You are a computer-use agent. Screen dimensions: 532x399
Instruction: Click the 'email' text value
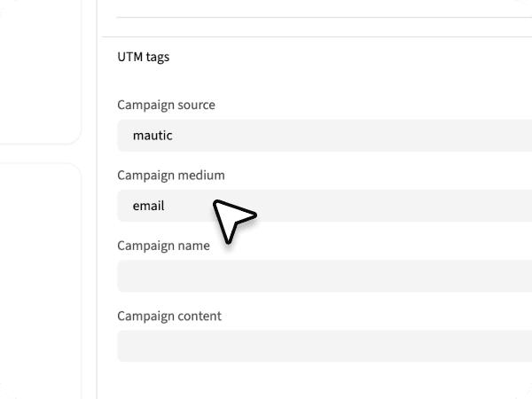148,206
